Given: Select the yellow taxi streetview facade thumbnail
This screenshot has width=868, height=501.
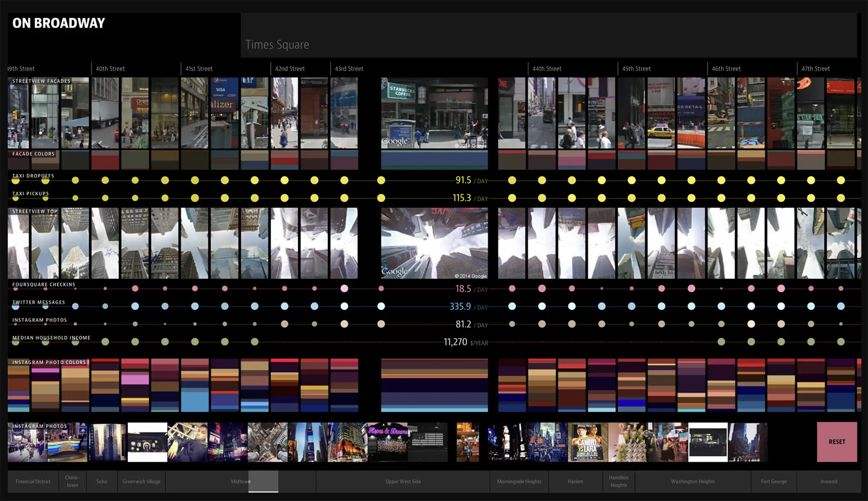Looking at the screenshot, I should click(x=661, y=113).
